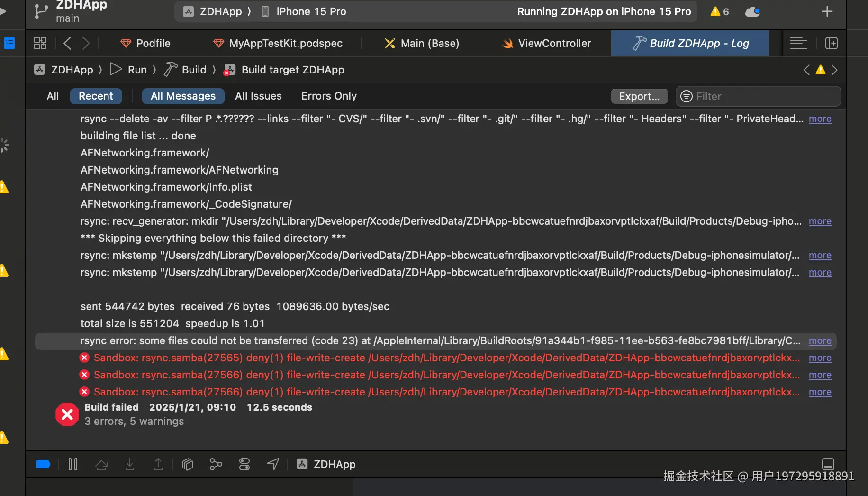The width and height of the screenshot is (868, 496).
Task: Toggle breakpoints in the debug bar
Action: [43, 464]
